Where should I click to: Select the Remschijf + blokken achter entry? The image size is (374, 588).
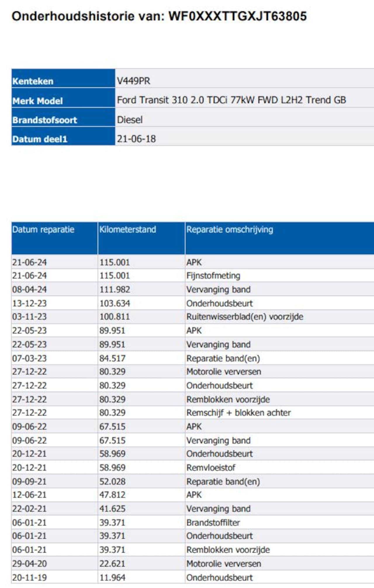pos(238,412)
